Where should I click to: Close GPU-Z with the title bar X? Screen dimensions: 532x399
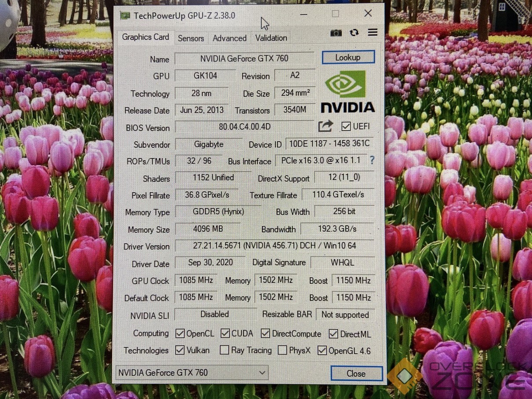[368, 14]
